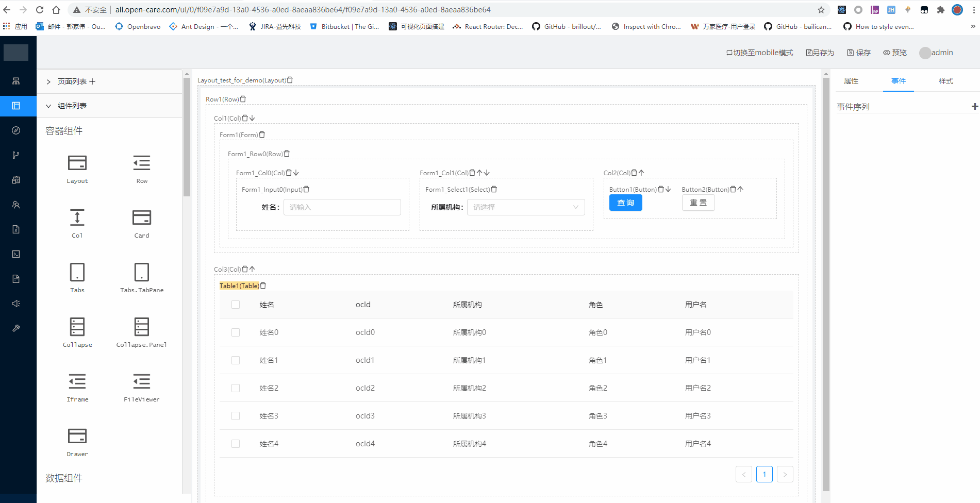
Task: Click the canvas vertical scrollbar
Action: point(826,283)
